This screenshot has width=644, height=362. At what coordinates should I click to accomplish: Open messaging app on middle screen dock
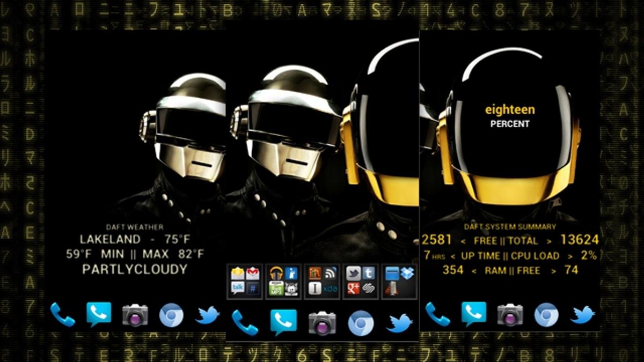pyautogui.click(x=283, y=322)
